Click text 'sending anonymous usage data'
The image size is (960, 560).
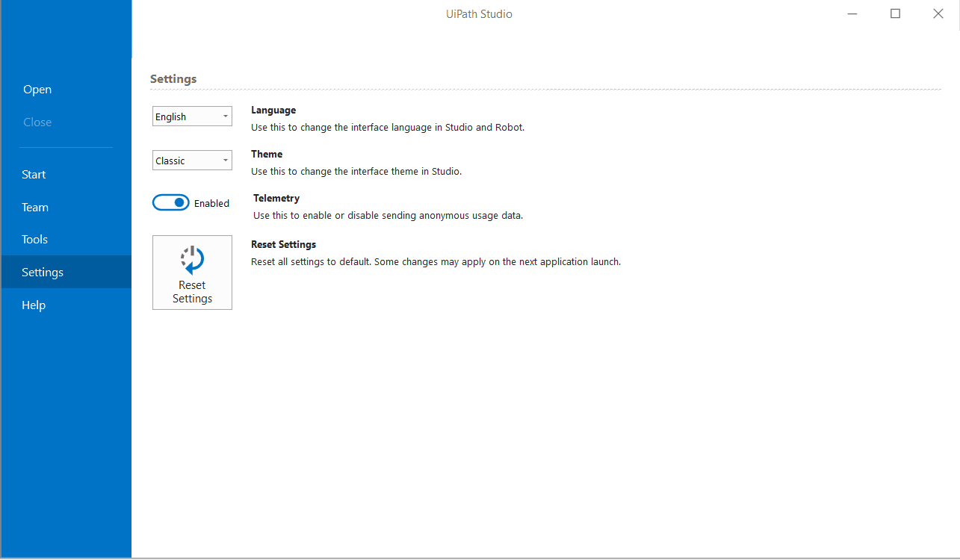454,216
